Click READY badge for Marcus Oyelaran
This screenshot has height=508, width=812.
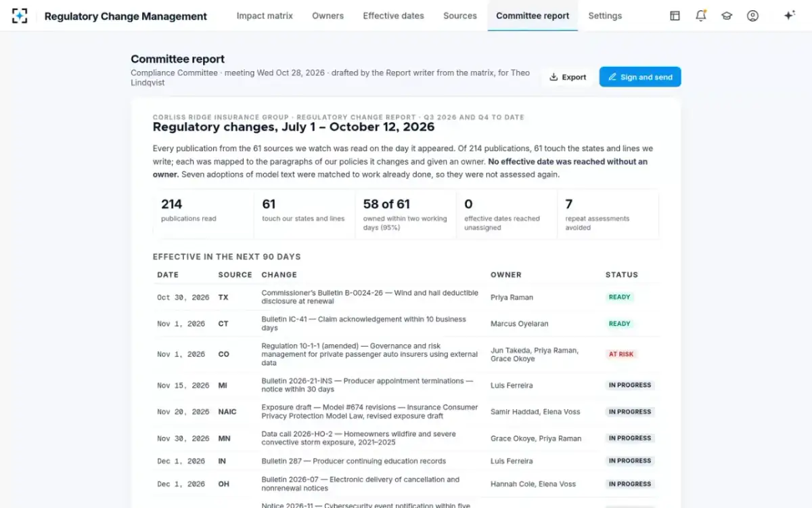(x=619, y=324)
